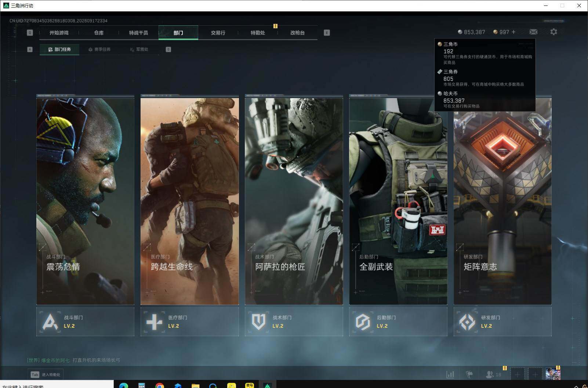This screenshot has height=388, width=588.
Task: Open the flag icon in bottom bar
Action: [469, 374]
